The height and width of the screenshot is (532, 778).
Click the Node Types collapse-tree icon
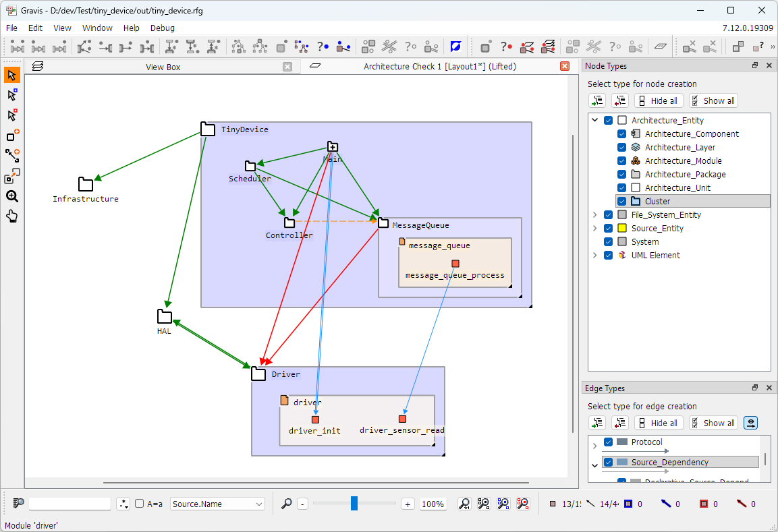coord(620,100)
